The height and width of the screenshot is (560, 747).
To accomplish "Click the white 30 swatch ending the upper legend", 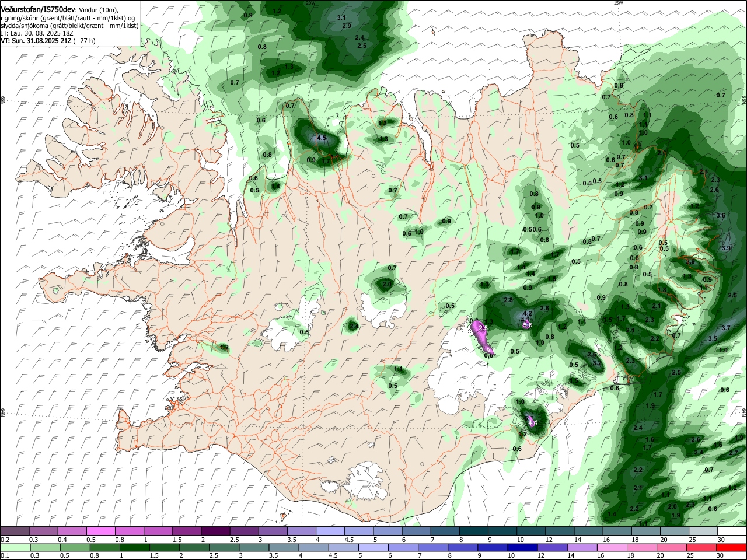I will [x=732, y=531].
